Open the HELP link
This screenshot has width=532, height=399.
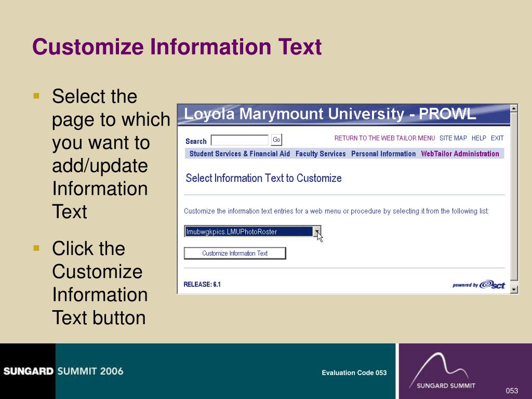[x=478, y=138]
